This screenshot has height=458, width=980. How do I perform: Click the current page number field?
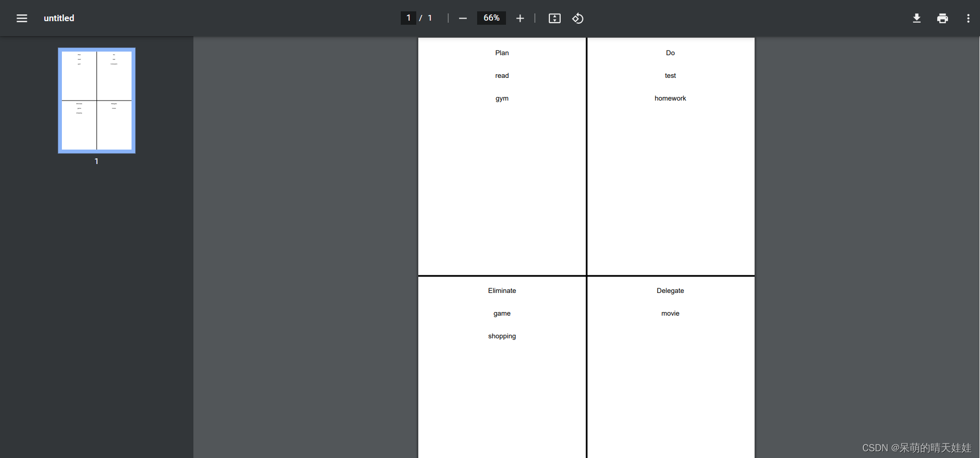[x=409, y=18]
